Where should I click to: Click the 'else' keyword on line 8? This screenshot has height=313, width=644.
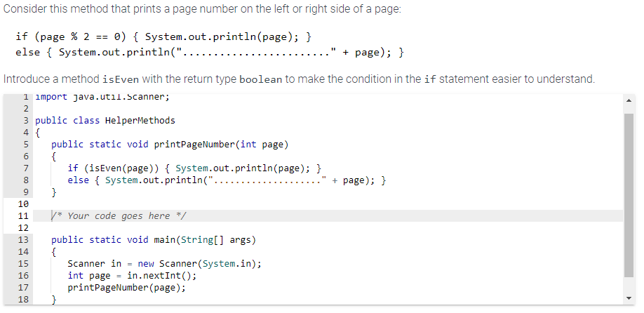(78, 180)
